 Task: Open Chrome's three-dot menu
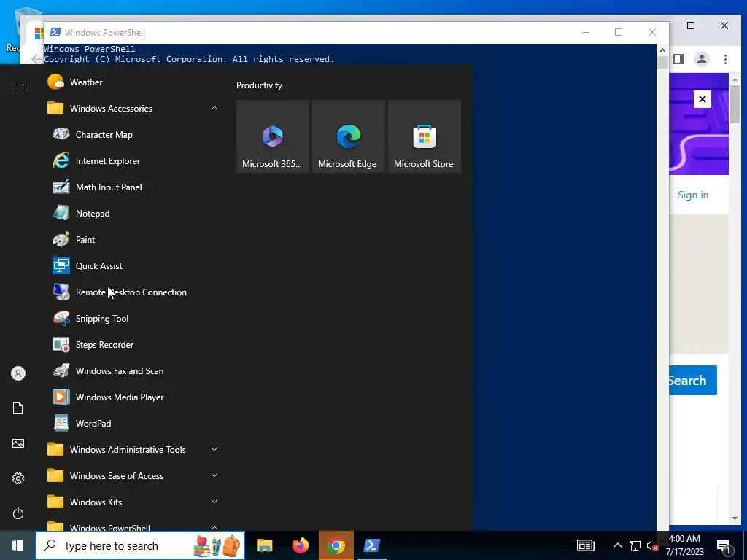coord(725,59)
